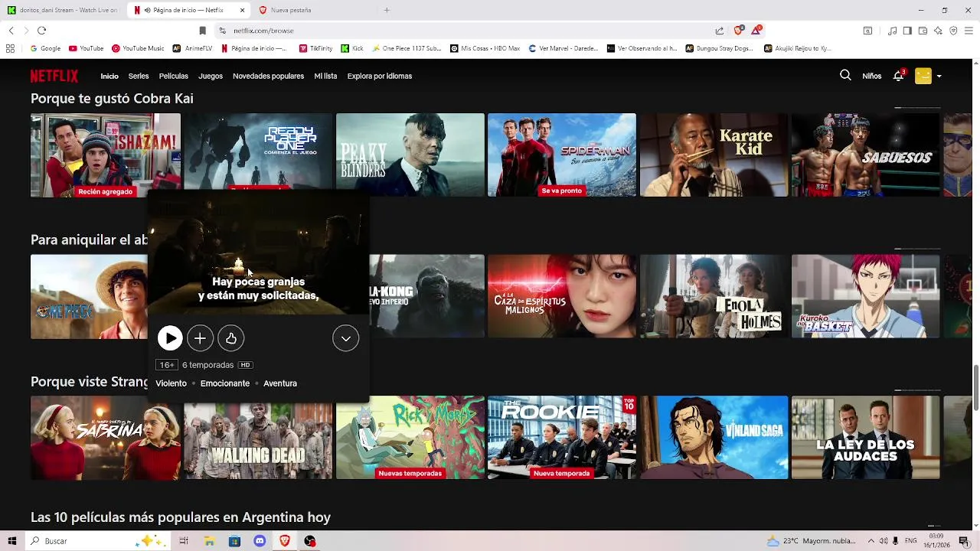Open Brave Rewards triangle icon
980x551 pixels.
pos(756,31)
